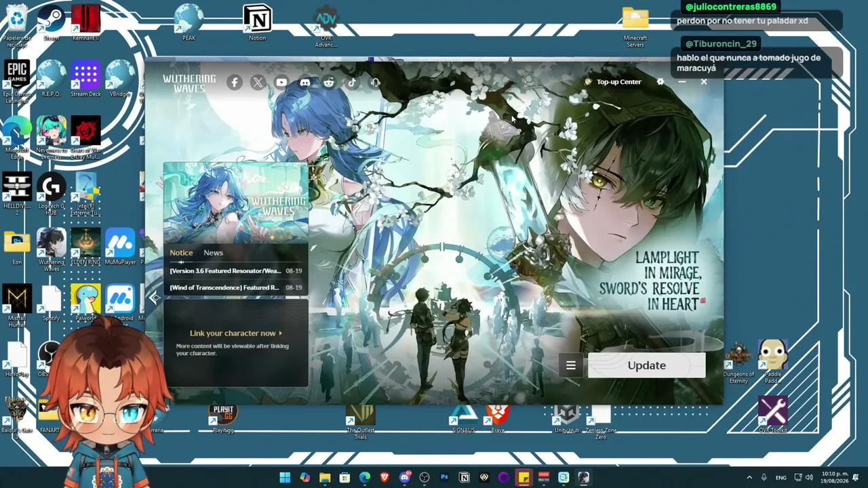
Task: Open the Windows Start menu
Action: 285,477
